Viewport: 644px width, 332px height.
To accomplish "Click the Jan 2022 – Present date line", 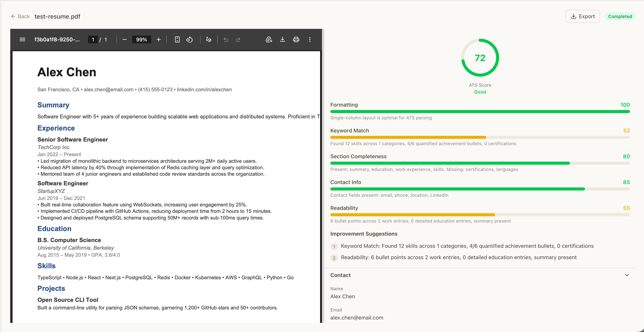I will pyautogui.click(x=59, y=154).
